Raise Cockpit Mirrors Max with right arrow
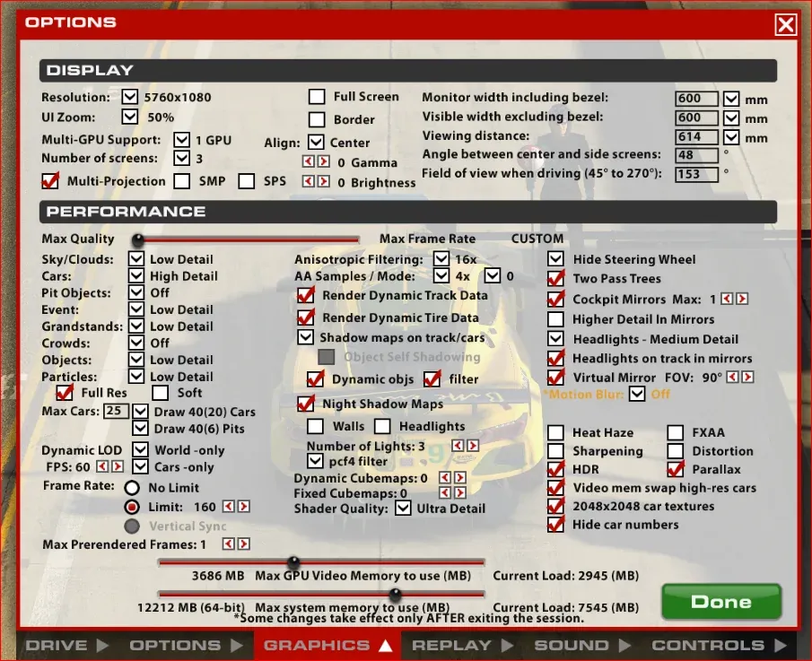812x661 pixels. click(742, 299)
